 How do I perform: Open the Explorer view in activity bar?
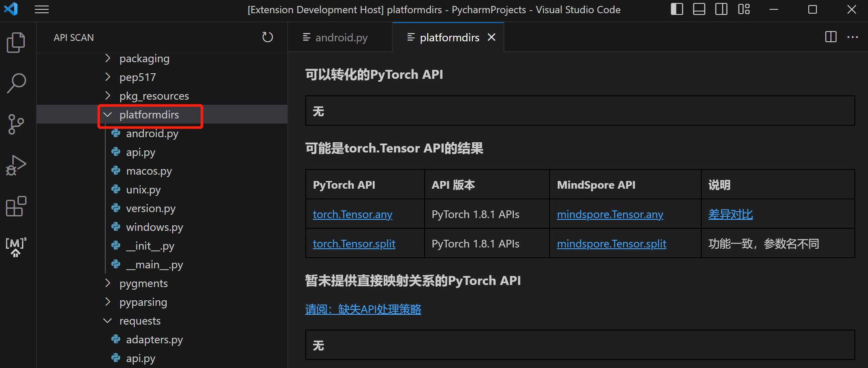tap(16, 43)
